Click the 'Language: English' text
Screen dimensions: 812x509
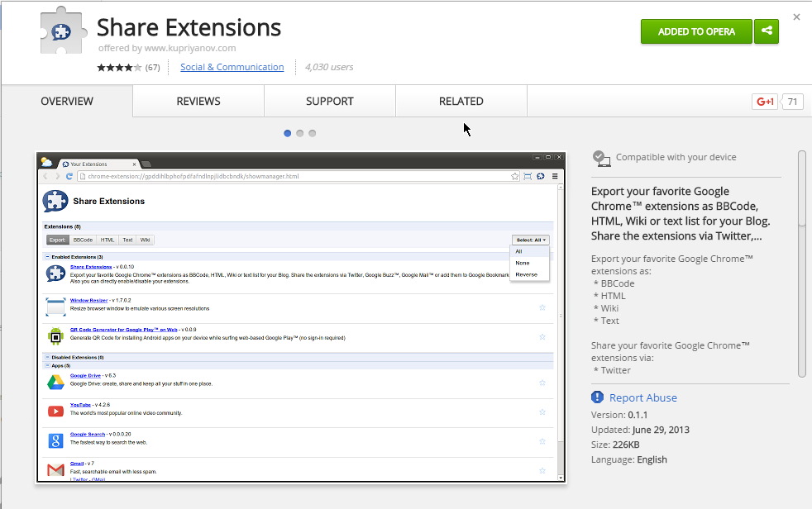[629, 460]
